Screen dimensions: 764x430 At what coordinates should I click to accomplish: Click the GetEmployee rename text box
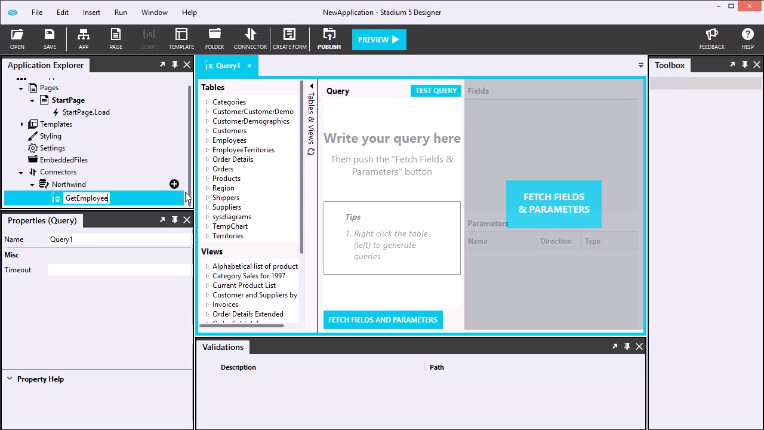pos(86,198)
